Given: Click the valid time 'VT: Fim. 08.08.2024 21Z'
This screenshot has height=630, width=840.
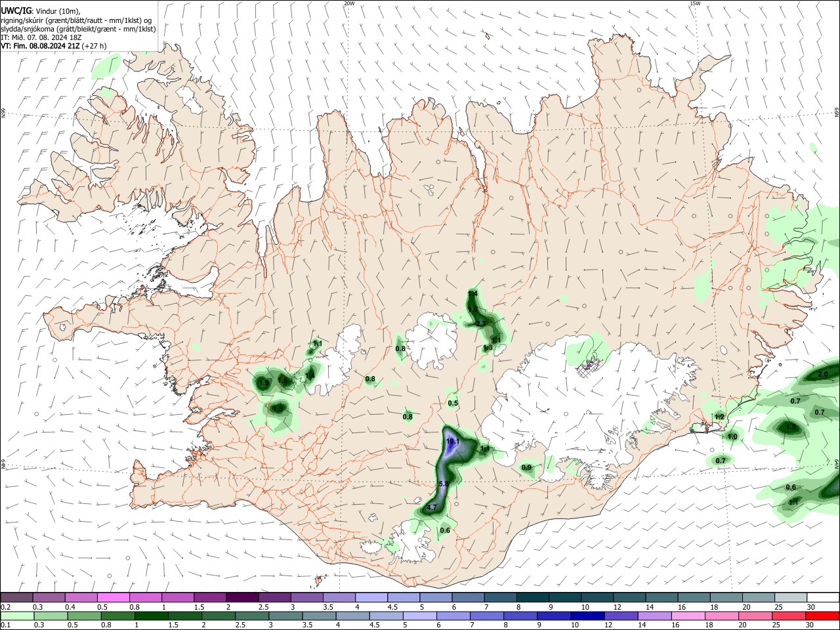Looking at the screenshot, I should point(41,46).
